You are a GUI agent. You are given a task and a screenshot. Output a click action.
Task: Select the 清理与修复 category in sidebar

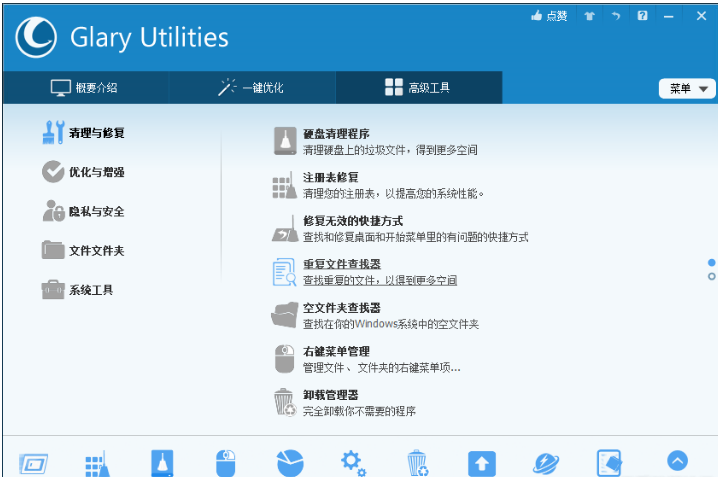pos(84,133)
